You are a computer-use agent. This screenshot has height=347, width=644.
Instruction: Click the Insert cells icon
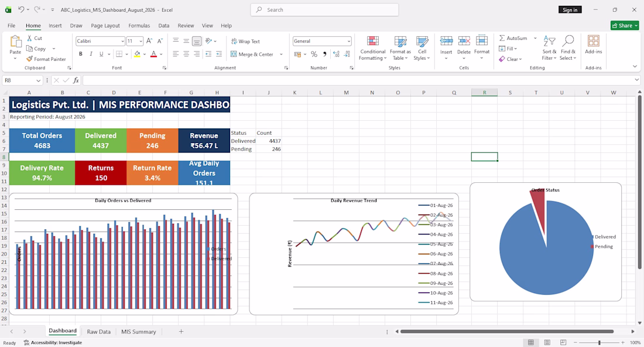446,41
